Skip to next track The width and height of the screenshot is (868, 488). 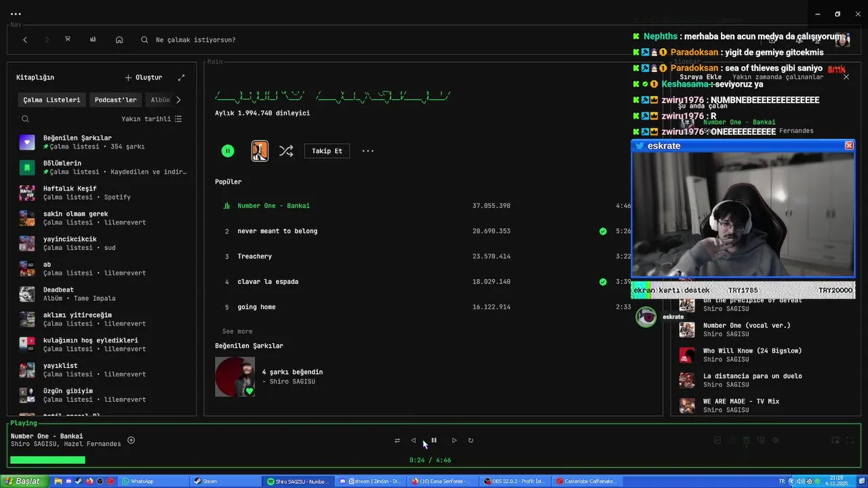tap(454, 441)
